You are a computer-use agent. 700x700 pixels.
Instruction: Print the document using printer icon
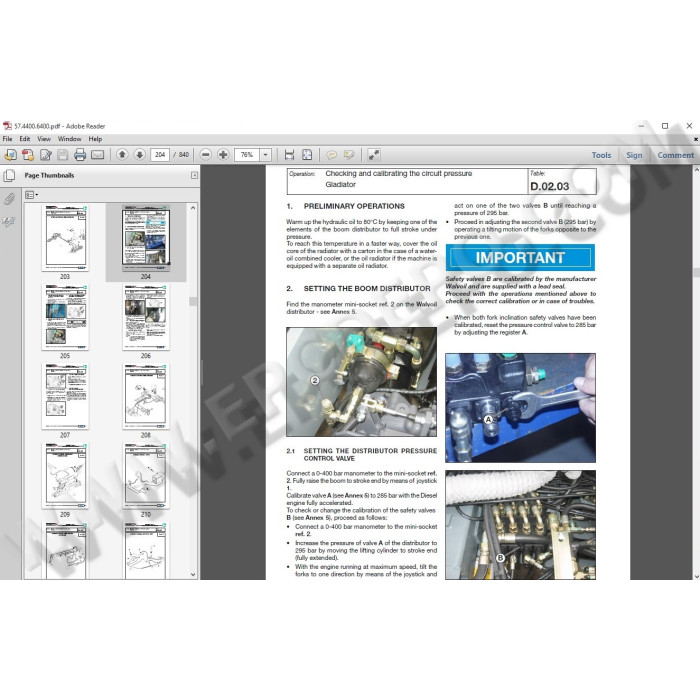[80, 155]
